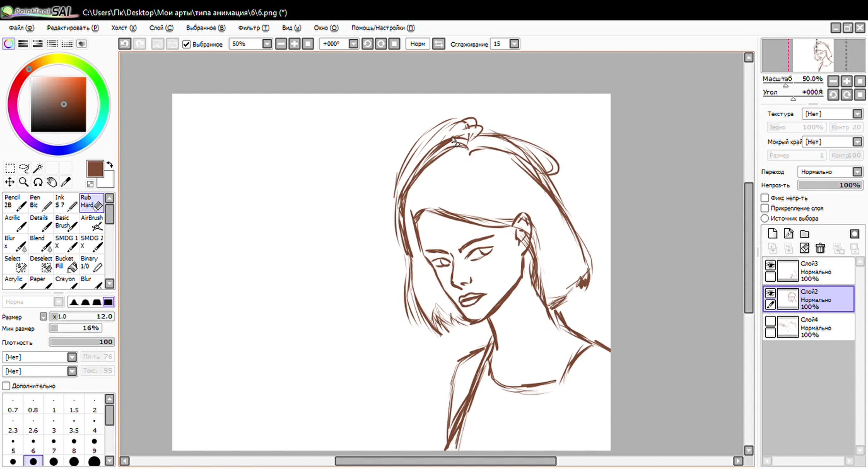Select the AirBrush tool
Image resolution: width=868 pixels, height=469 pixels.
coord(92,222)
